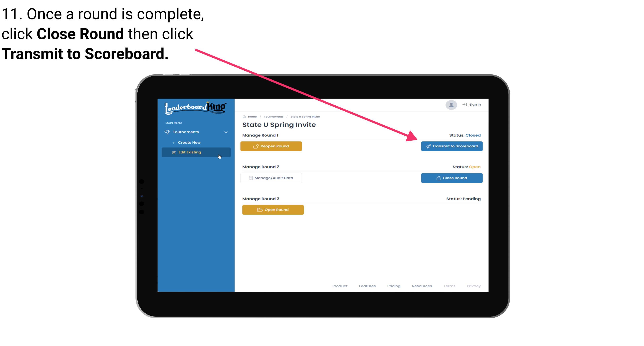Click the Tournaments breadcrumb link

(273, 116)
